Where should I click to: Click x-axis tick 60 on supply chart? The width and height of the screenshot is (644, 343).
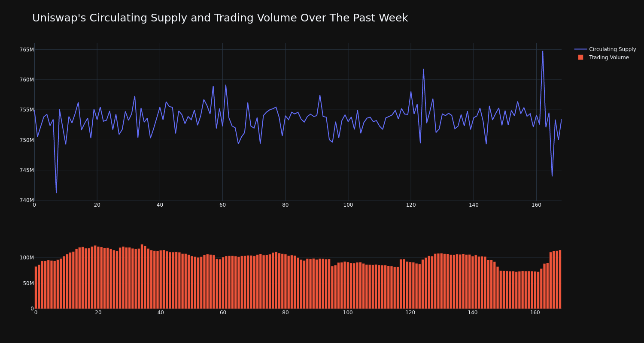(x=222, y=205)
